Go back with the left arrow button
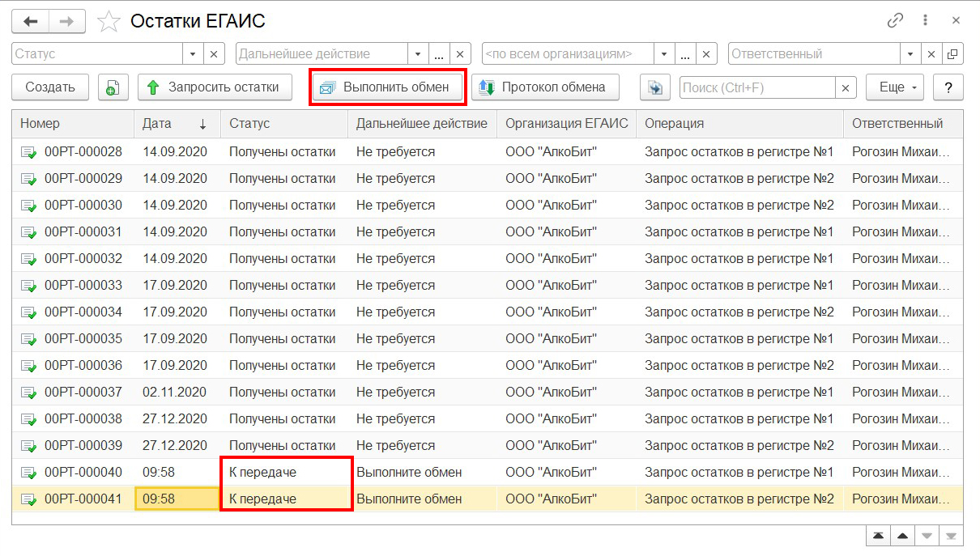The width and height of the screenshot is (980, 556). 30,21
